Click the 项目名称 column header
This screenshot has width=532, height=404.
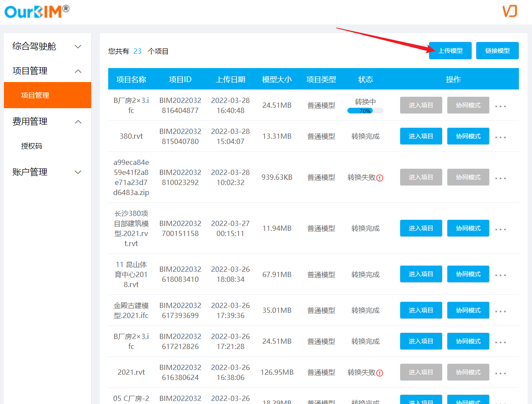(131, 79)
